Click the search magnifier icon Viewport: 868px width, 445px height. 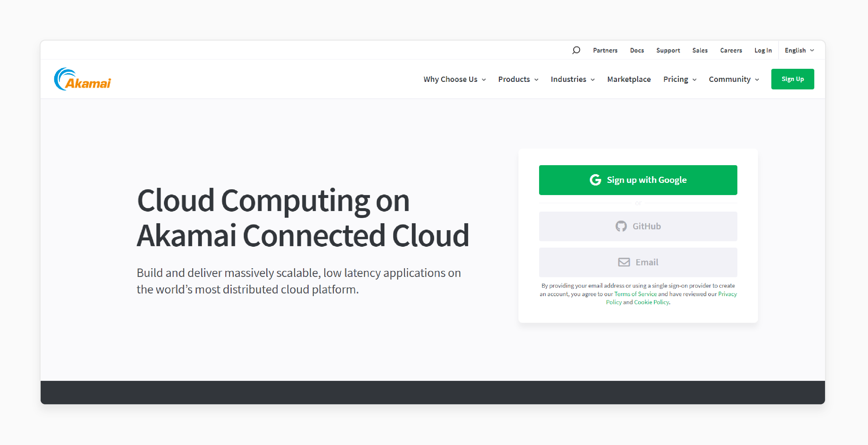pyautogui.click(x=576, y=50)
